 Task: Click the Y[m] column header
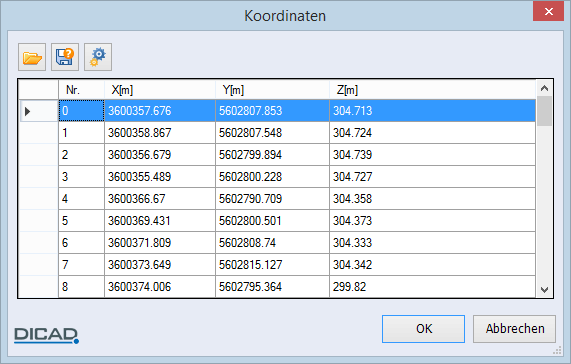pyautogui.click(x=272, y=90)
